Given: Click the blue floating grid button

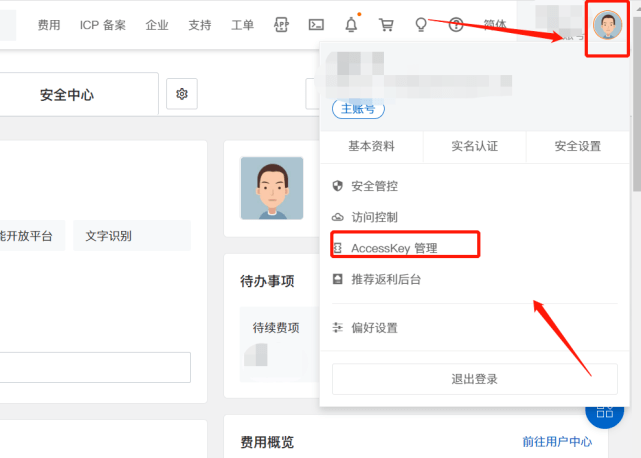Looking at the screenshot, I should coord(604,413).
